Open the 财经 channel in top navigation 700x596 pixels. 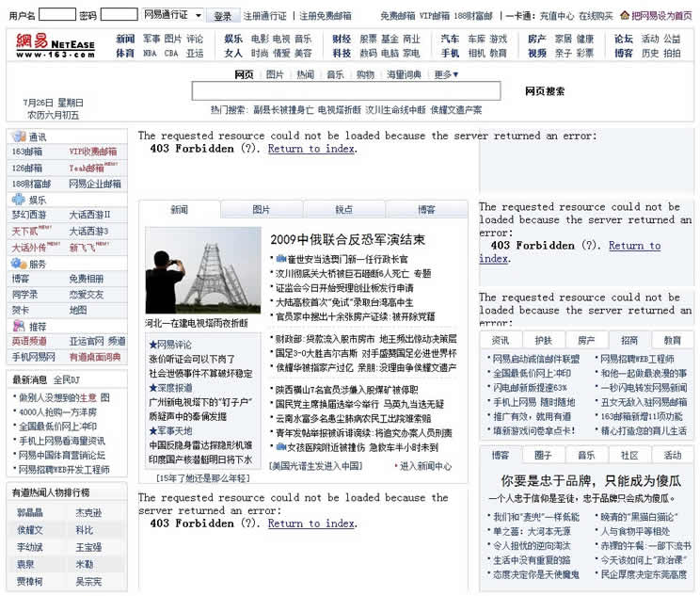342,39
